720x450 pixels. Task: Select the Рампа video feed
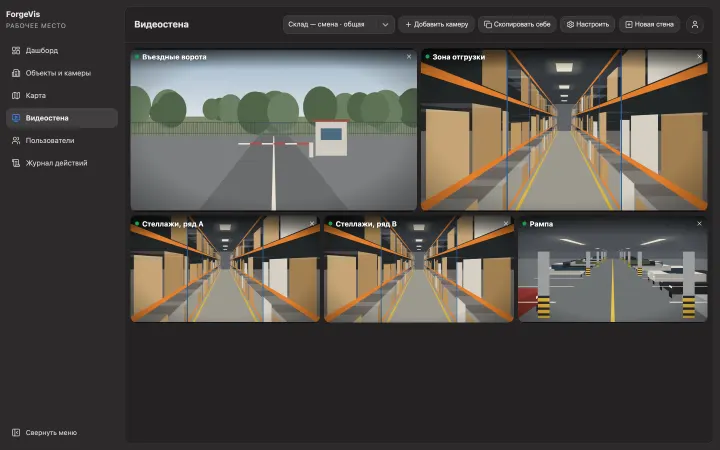pyautogui.click(x=613, y=269)
